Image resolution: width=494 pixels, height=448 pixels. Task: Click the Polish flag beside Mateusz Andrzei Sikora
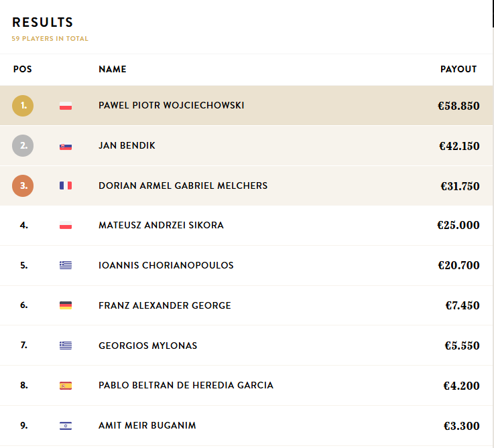66,226
